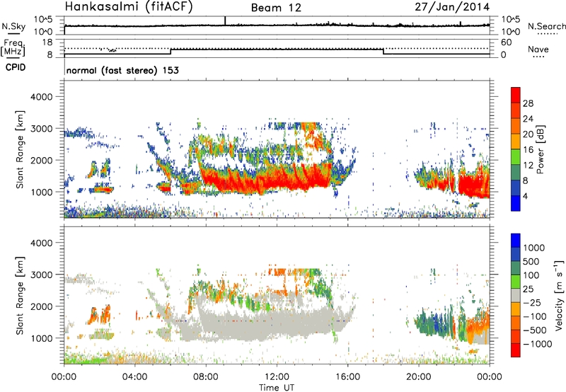Click '16:00' time axis tick label
566x392 pixels.
[x=348, y=377]
